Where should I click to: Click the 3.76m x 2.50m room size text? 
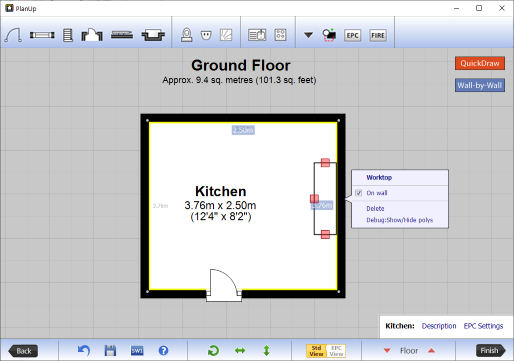[220, 205]
